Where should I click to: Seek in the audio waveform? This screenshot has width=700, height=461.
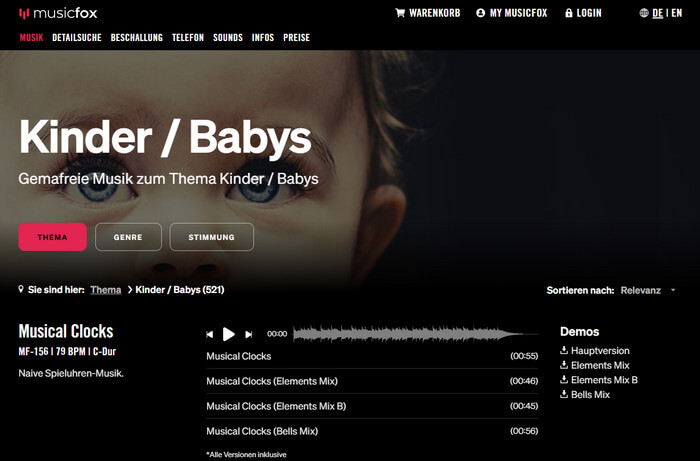(415, 334)
